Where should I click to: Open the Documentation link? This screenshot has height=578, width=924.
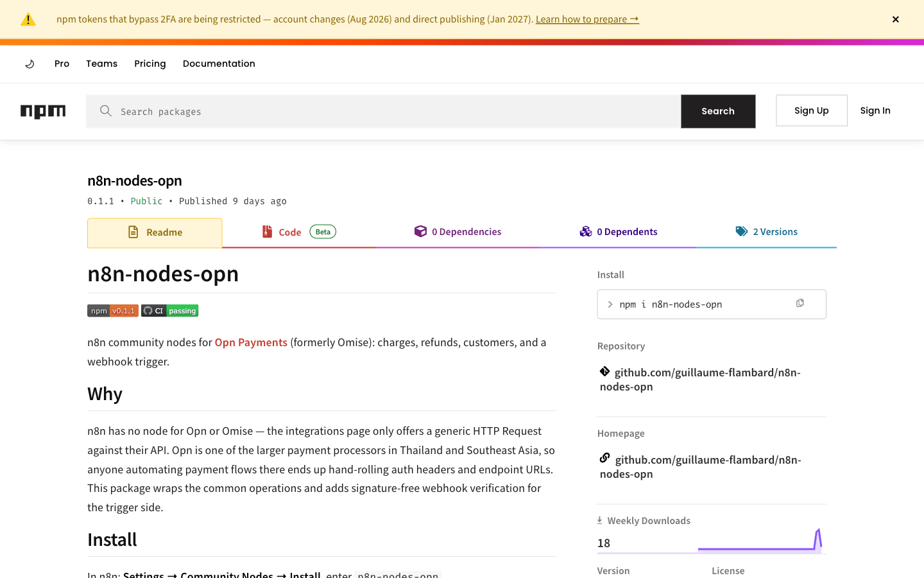click(219, 64)
